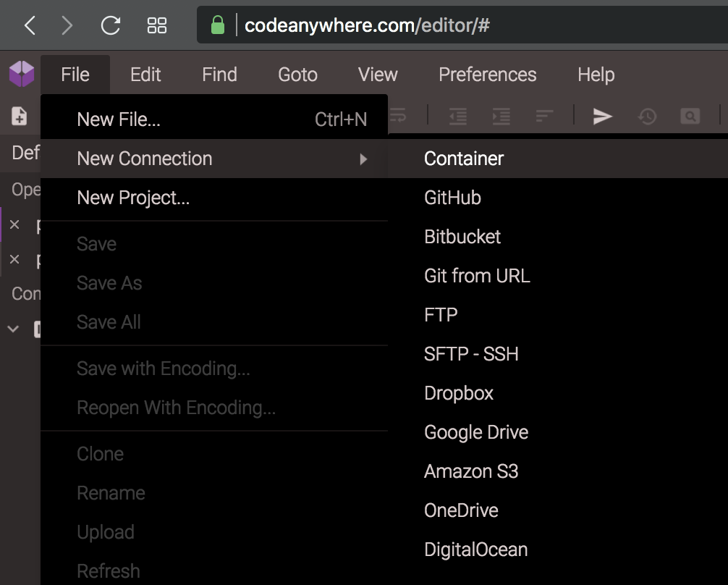Image resolution: width=728 pixels, height=585 pixels.
Task: Open the browser's four-square grid icon
Action: [x=157, y=25]
